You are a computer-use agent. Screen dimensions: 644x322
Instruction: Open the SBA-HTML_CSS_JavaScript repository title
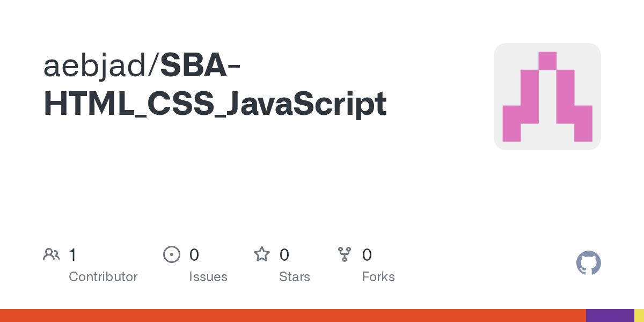click(x=215, y=85)
